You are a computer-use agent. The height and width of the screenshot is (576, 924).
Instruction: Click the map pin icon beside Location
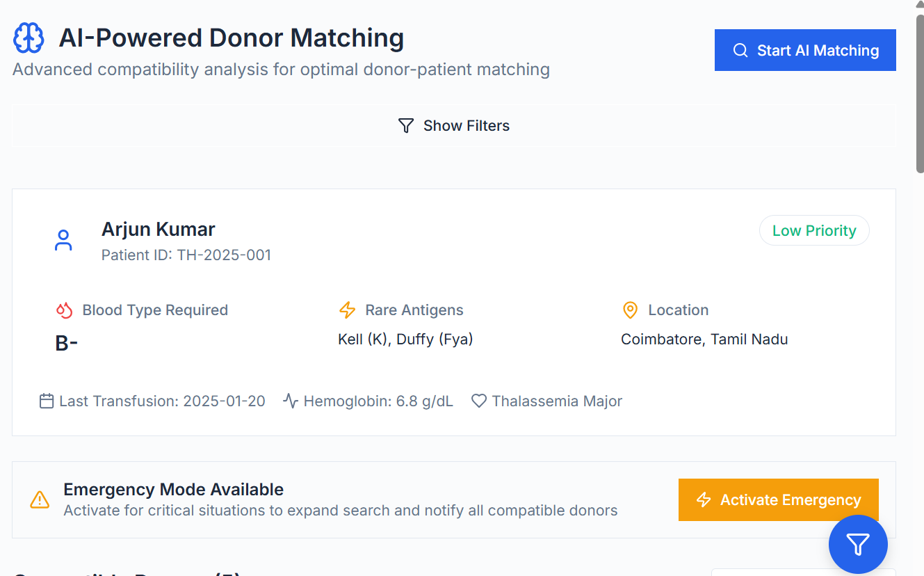pyautogui.click(x=630, y=310)
